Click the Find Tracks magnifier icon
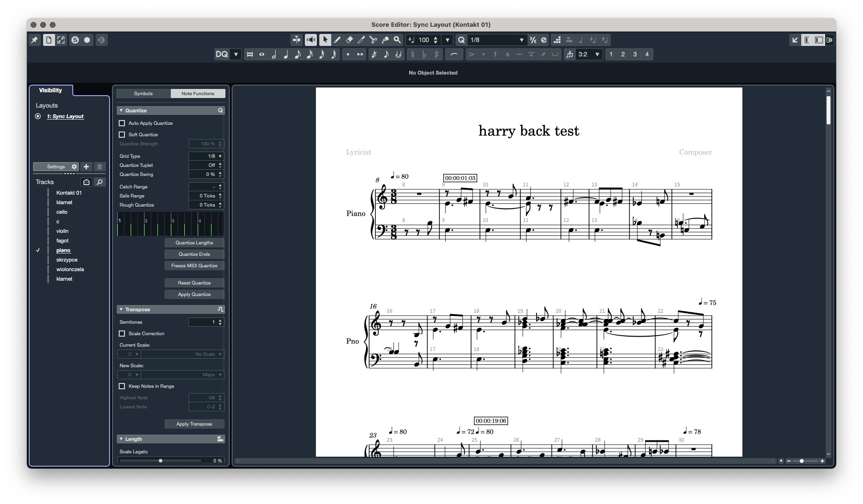863x504 pixels. [100, 182]
